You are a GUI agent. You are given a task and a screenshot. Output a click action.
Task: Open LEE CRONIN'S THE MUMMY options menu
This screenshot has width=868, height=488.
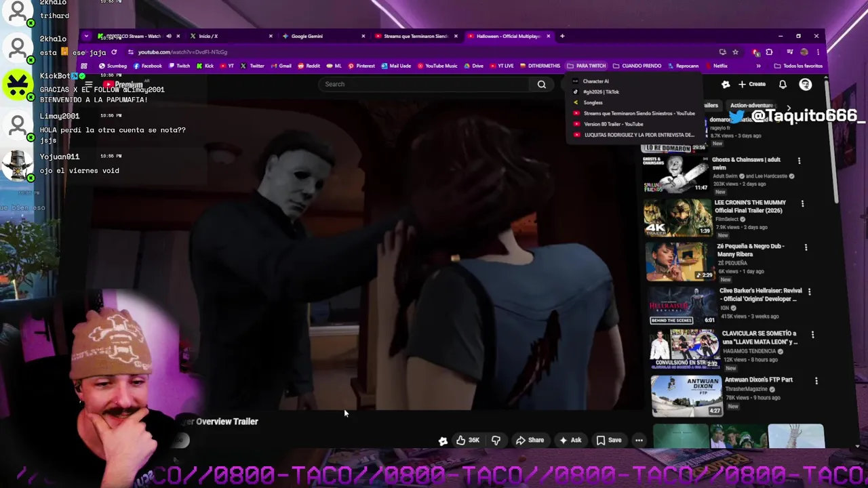pyautogui.click(x=802, y=203)
